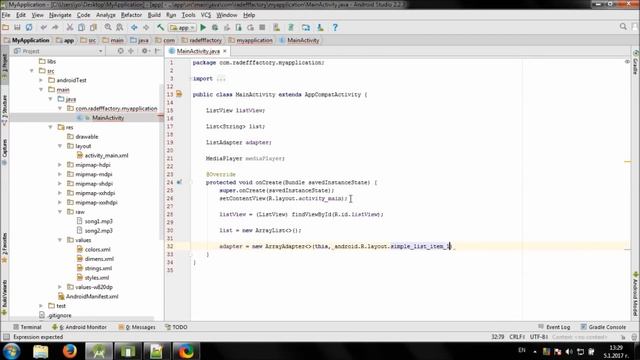
Task: Click the SDK Manager download icon
Action: [320, 27]
